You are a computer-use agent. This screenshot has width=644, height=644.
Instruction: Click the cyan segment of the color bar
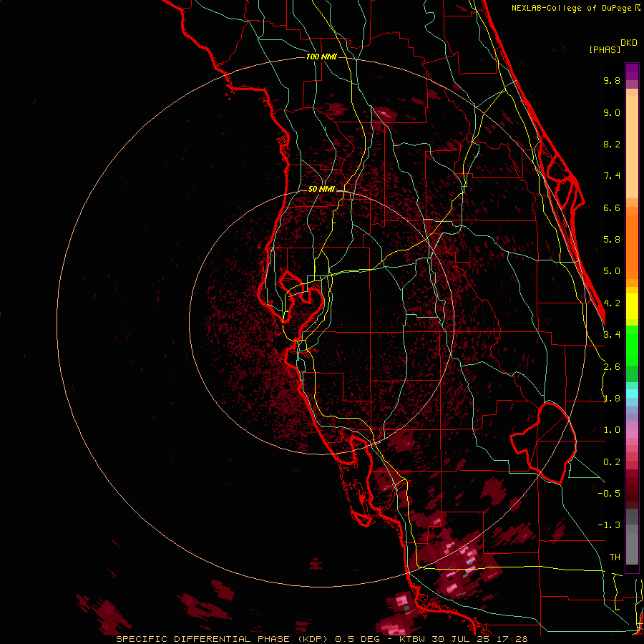point(632,394)
